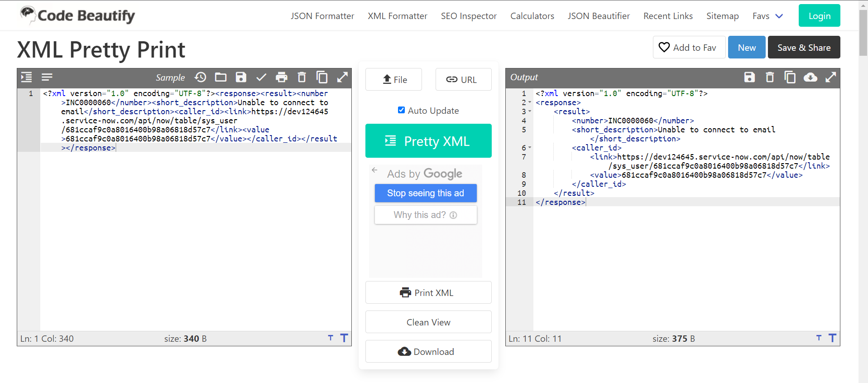This screenshot has width=868, height=383.
Task: Click the Pretty XML button
Action: [x=428, y=141]
